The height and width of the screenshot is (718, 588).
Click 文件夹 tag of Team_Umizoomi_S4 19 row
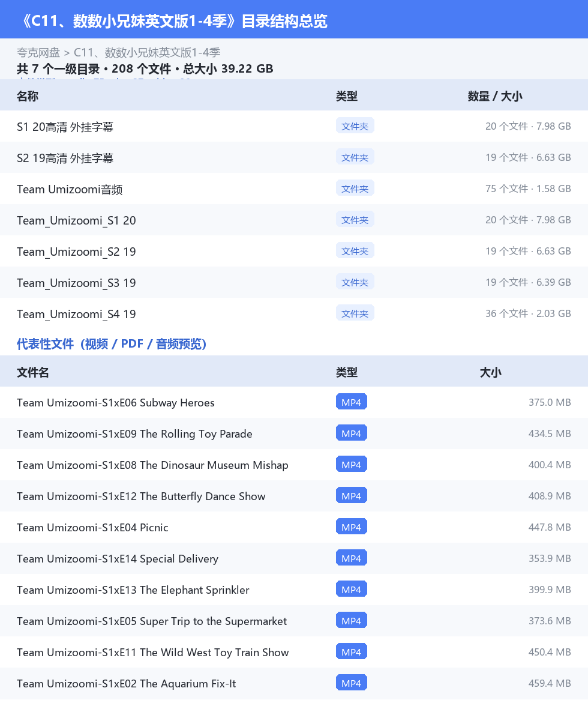click(355, 313)
